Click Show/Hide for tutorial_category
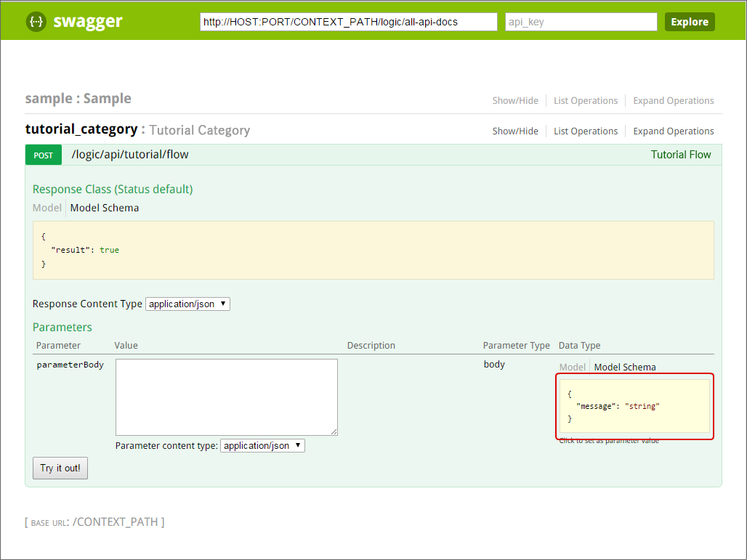 tap(515, 131)
